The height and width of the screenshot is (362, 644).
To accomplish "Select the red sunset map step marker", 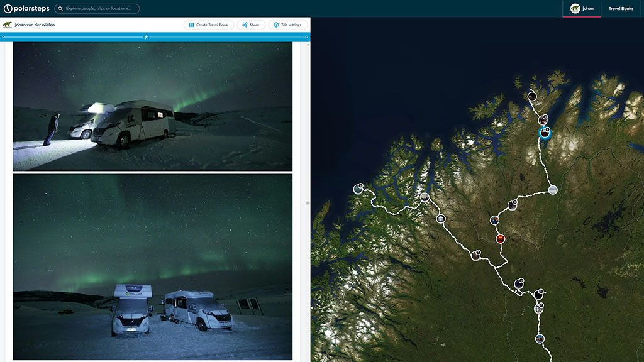I will [x=500, y=238].
